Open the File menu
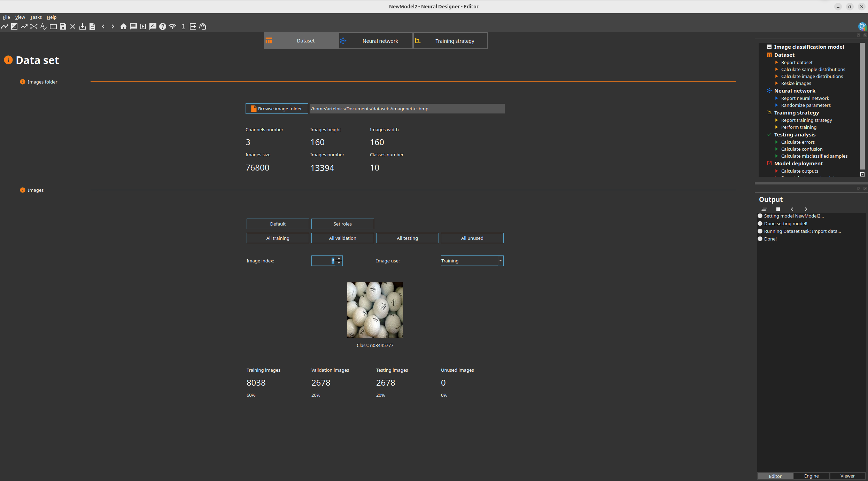 point(6,17)
